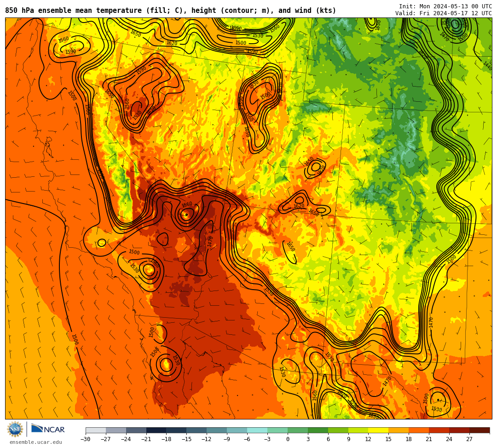Pick the color bar segment between −24 and −21

136,430
